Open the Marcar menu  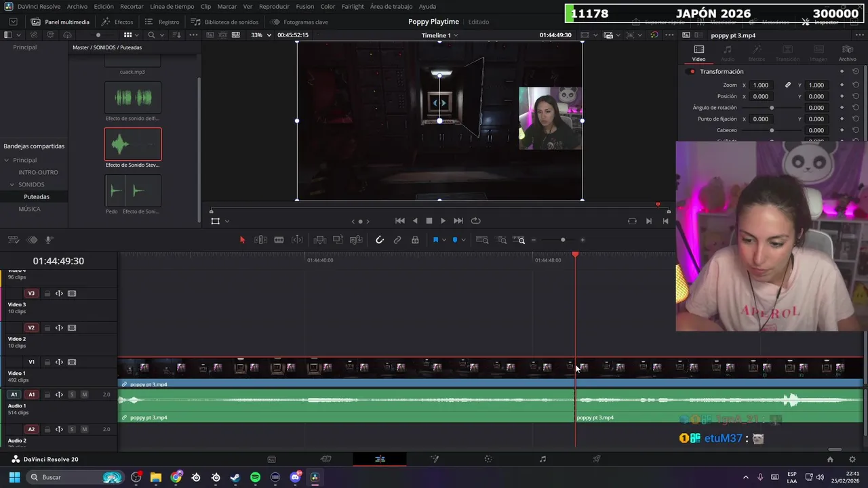pos(227,6)
